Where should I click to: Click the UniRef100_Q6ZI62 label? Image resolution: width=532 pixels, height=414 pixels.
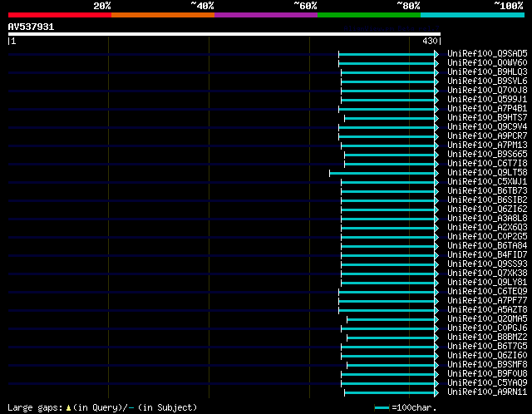tap(487, 209)
